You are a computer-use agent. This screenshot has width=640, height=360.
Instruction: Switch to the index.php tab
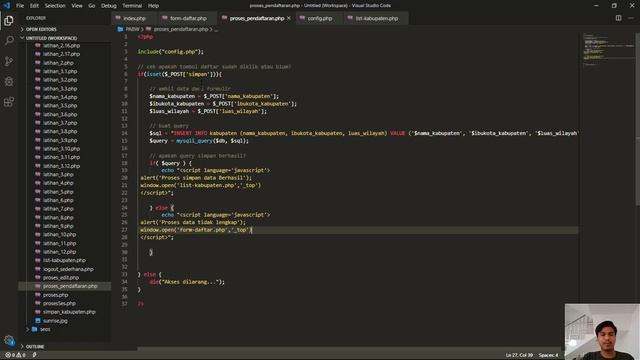point(134,18)
